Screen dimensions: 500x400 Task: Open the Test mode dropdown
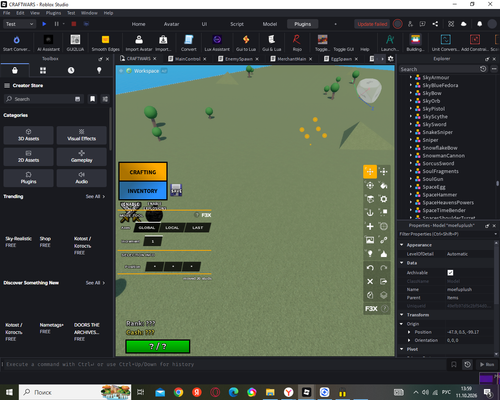point(19,24)
